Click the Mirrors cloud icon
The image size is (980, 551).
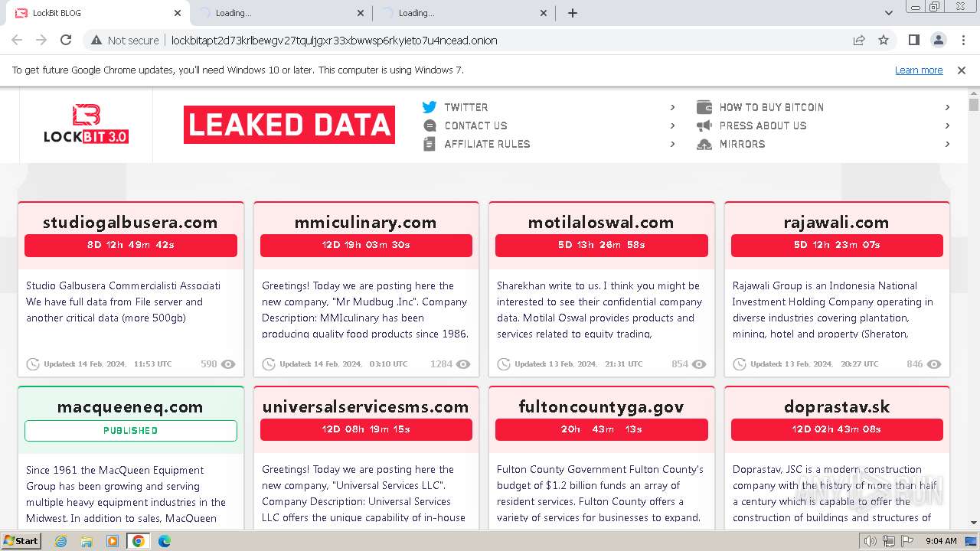point(704,144)
